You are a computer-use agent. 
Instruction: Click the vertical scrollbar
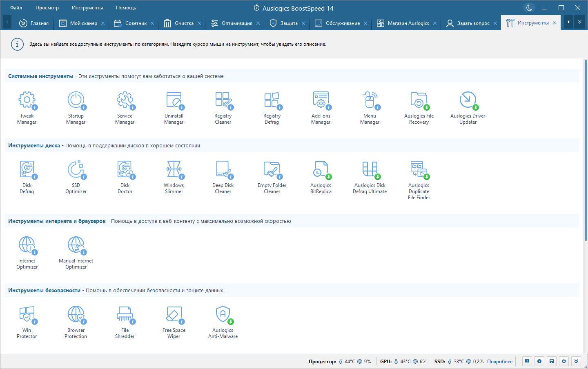point(586,151)
